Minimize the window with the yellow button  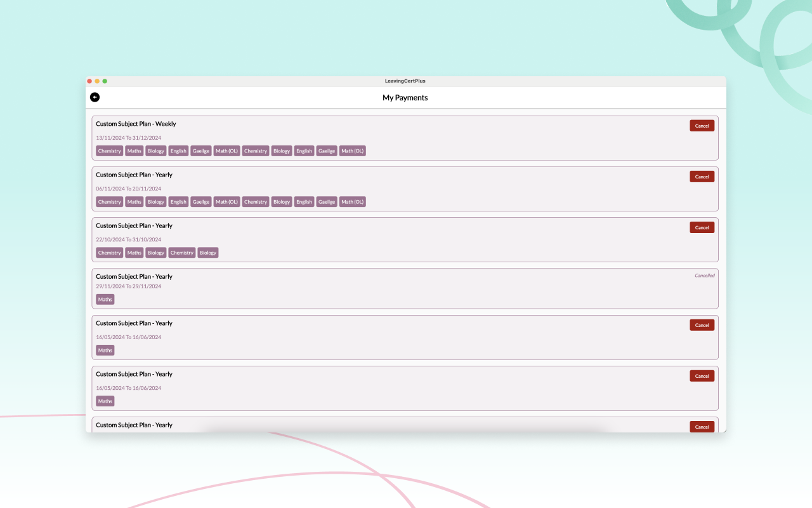click(97, 81)
